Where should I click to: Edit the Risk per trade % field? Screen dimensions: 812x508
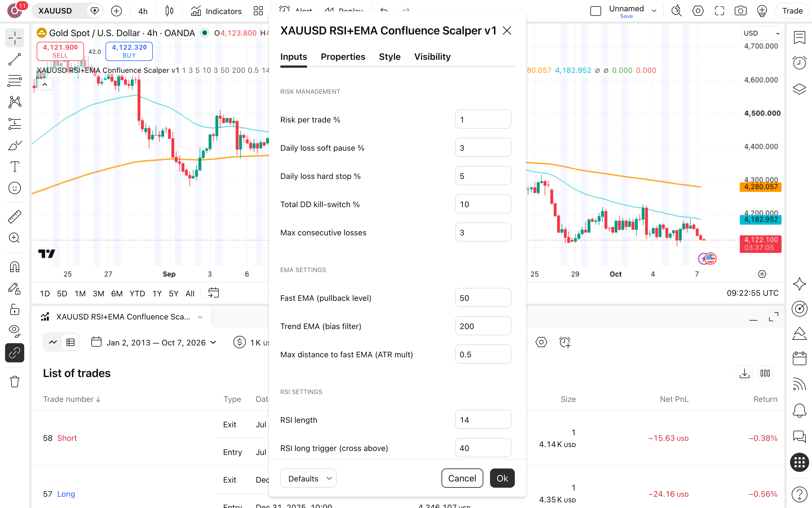(483, 119)
